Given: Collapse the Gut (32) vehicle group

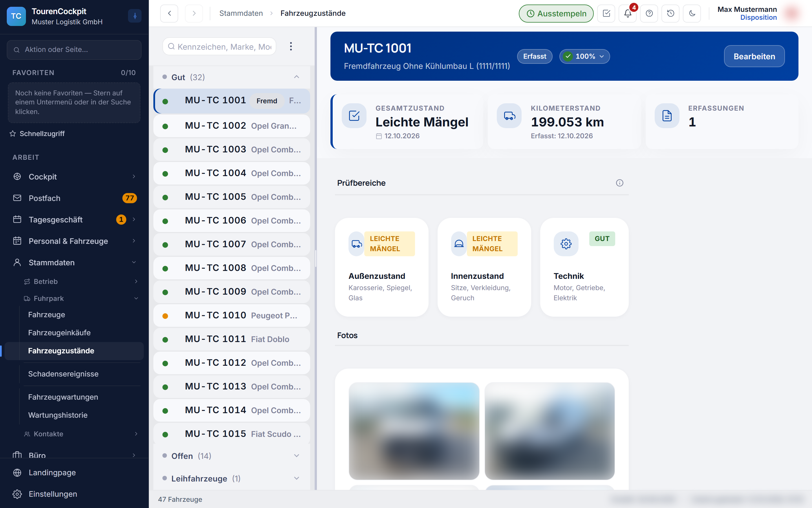Looking at the screenshot, I should (231, 77).
